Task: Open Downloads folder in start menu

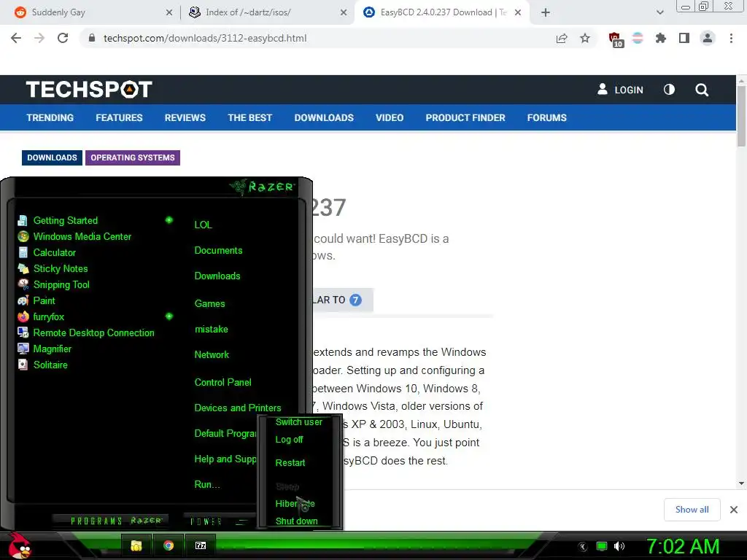Action: 217,276
